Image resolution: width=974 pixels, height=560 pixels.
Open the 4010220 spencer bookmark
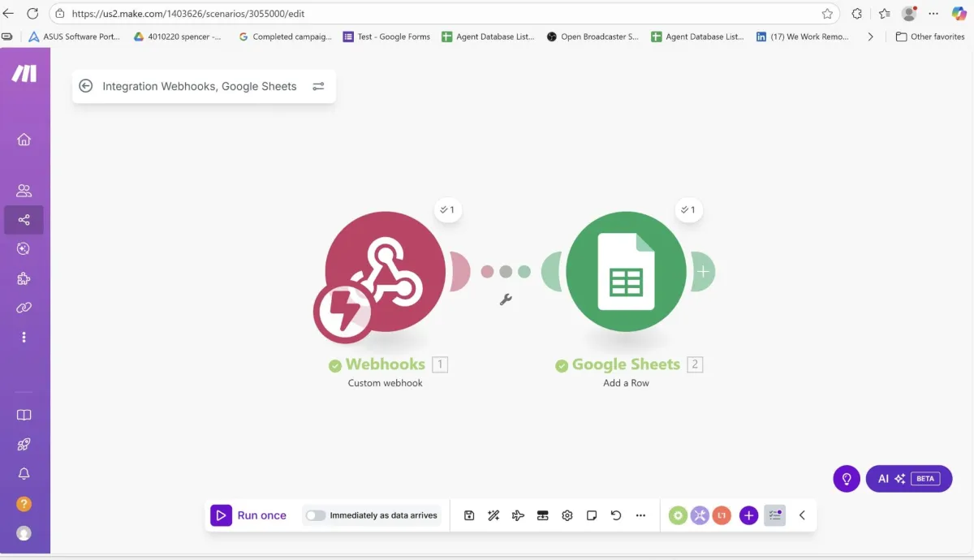click(x=177, y=37)
